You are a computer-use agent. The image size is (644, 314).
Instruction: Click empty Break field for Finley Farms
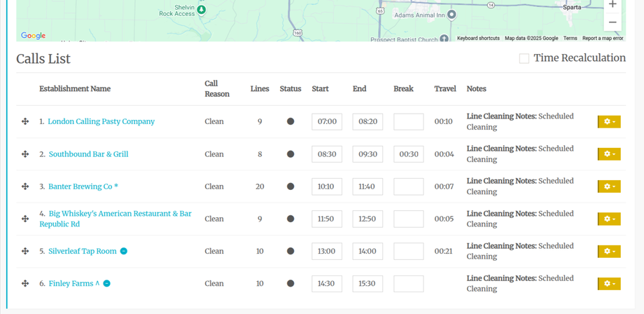[x=409, y=284]
